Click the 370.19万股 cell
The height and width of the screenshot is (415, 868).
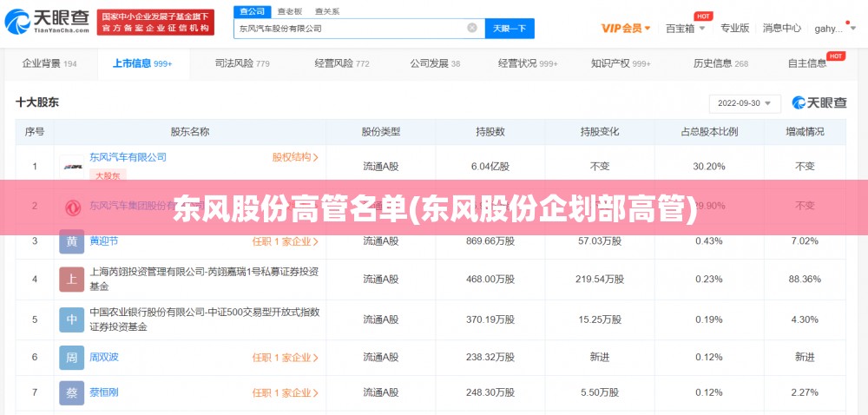(490, 319)
